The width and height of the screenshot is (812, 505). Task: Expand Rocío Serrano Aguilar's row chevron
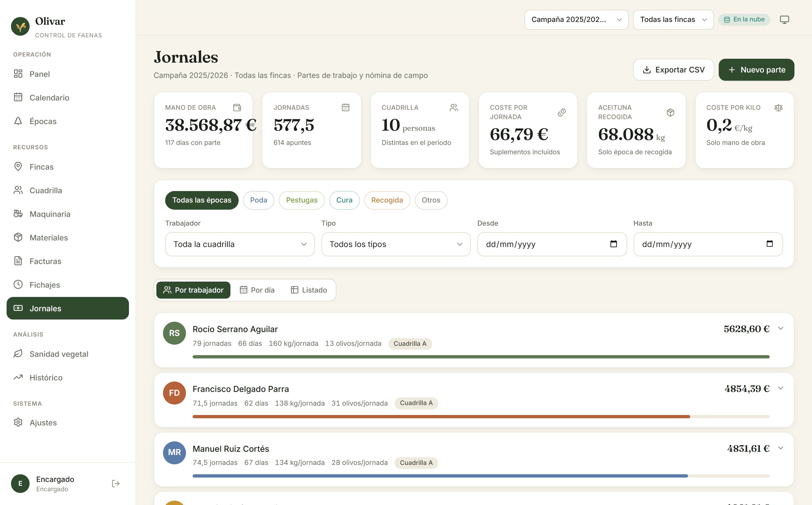tap(781, 328)
